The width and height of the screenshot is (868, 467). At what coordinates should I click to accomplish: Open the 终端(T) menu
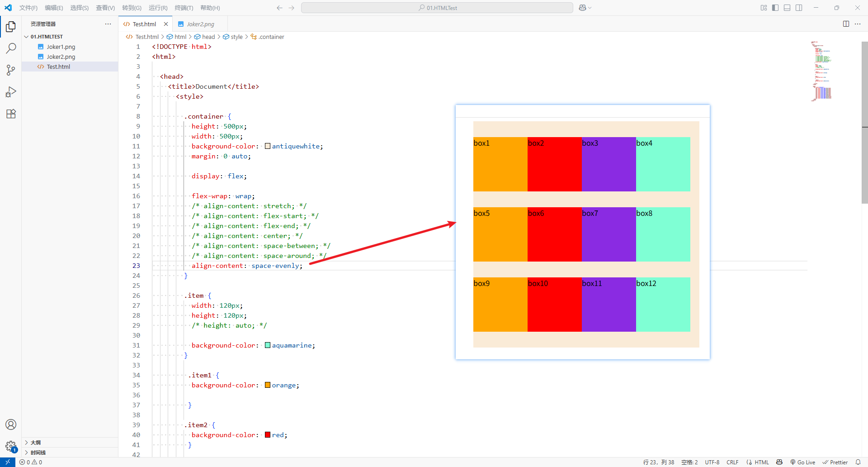pyautogui.click(x=184, y=8)
